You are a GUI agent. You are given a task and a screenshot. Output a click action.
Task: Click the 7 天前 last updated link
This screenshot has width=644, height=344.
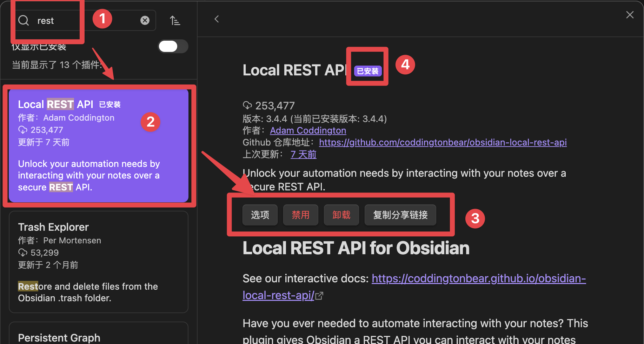click(x=304, y=154)
